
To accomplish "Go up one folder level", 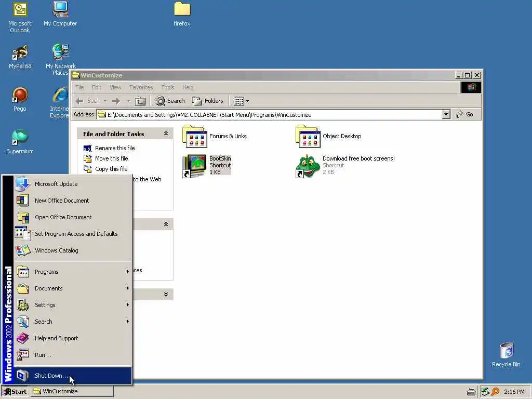I will click(140, 101).
